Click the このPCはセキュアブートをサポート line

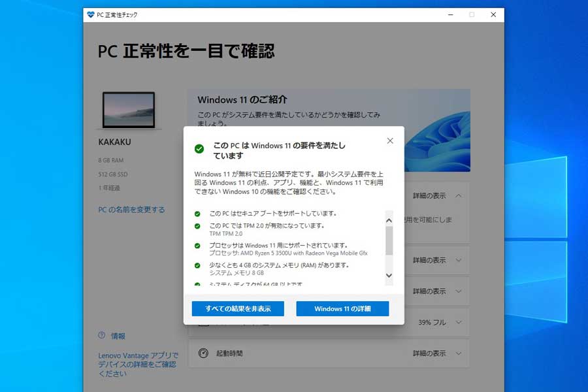coord(273,214)
